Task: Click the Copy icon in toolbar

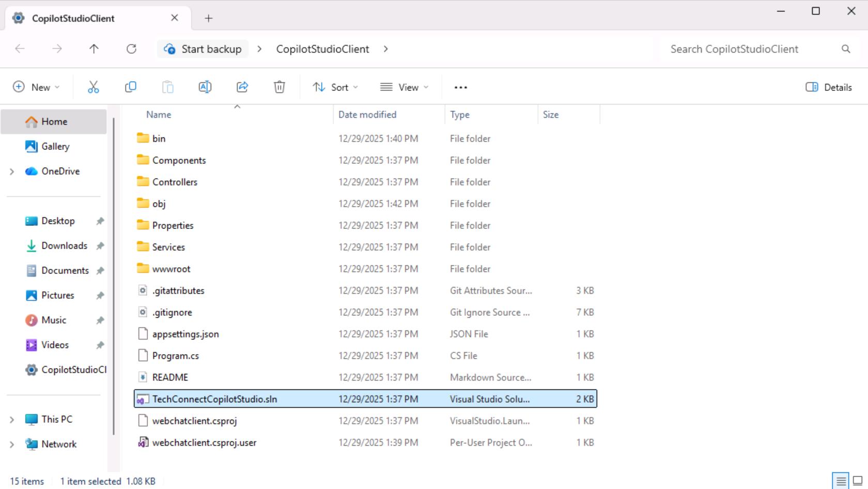Action: [x=131, y=87]
